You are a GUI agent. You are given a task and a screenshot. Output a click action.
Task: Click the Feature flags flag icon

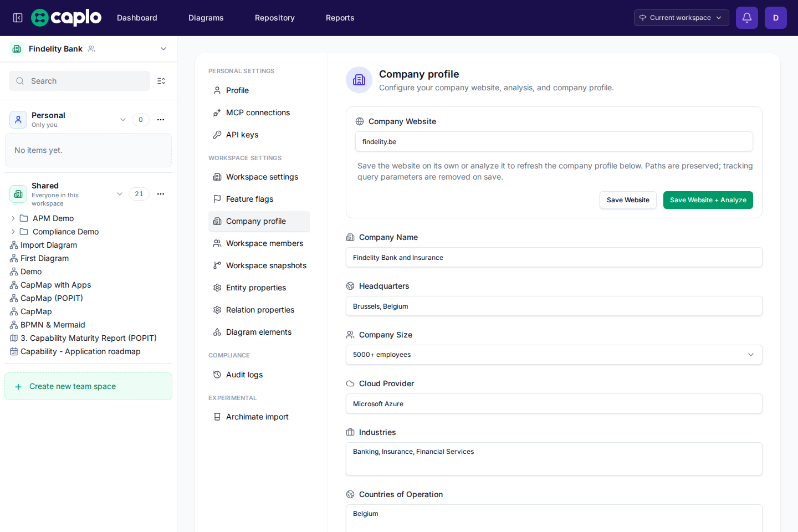click(x=217, y=199)
